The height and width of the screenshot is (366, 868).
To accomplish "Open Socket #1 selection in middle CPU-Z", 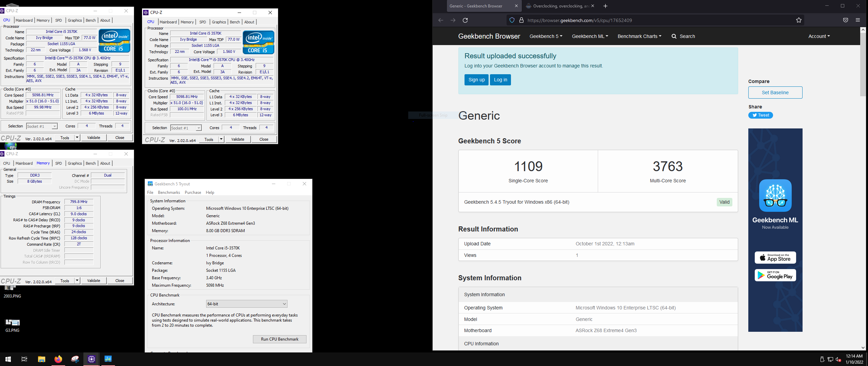I will 186,128.
